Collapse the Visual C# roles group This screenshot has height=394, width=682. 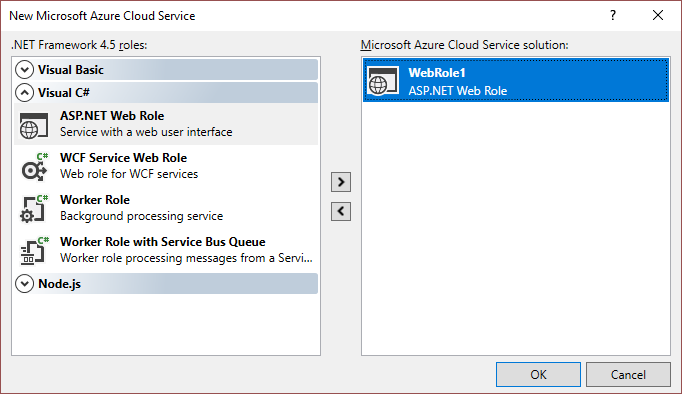[24, 93]
